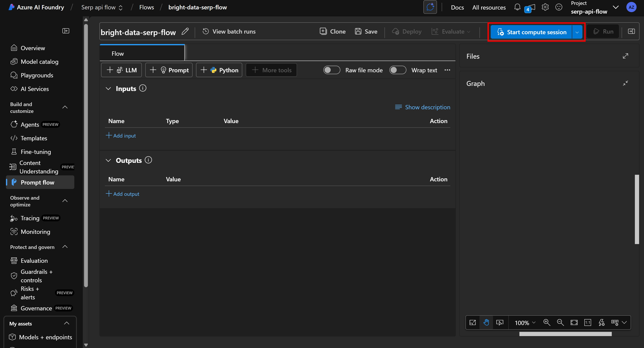Select the Pan tool in the graph toolbar
The image size is (644, 348).
pos(486,322)
